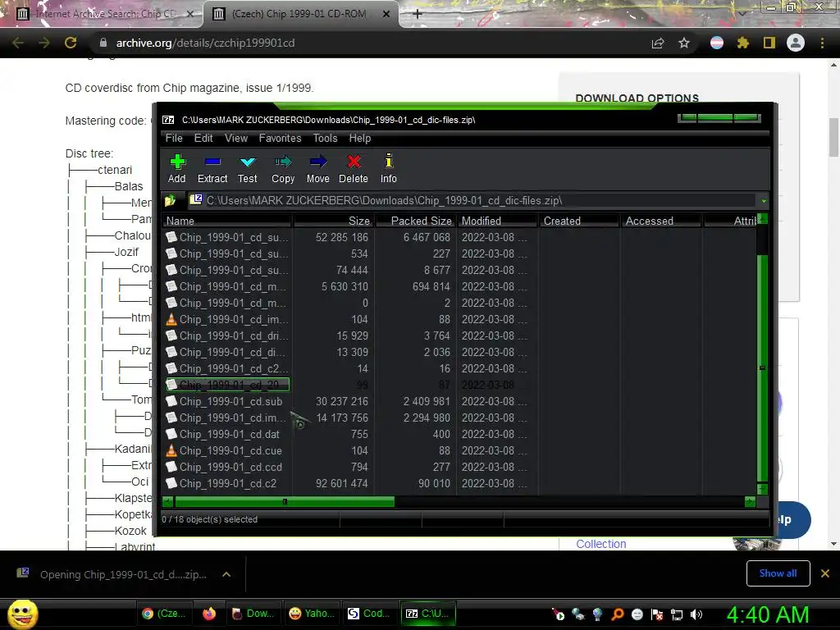Open the Firefox taskbar icon

(x=209, y=614)
